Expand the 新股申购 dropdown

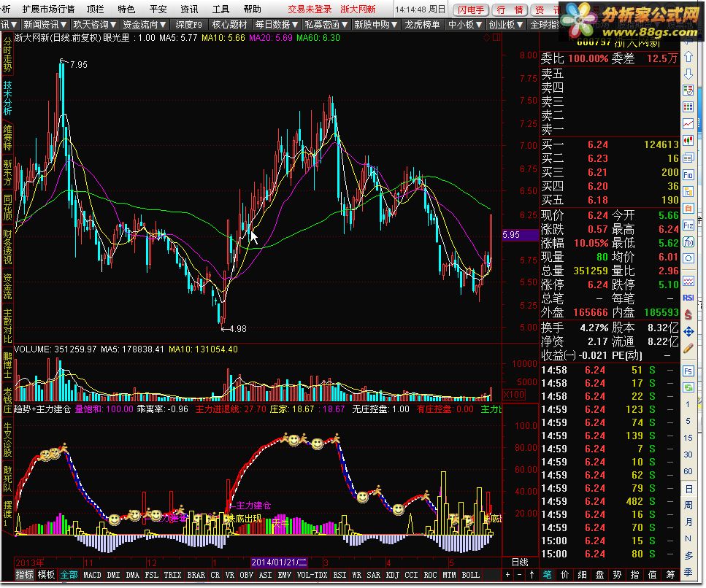[375, 24]
